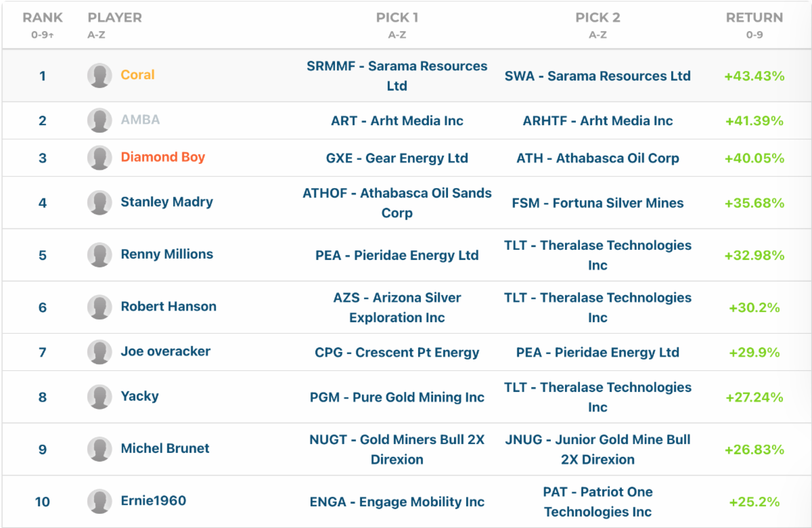Open PAT - Patriot One Technologies link

click(x=597, y=502)
